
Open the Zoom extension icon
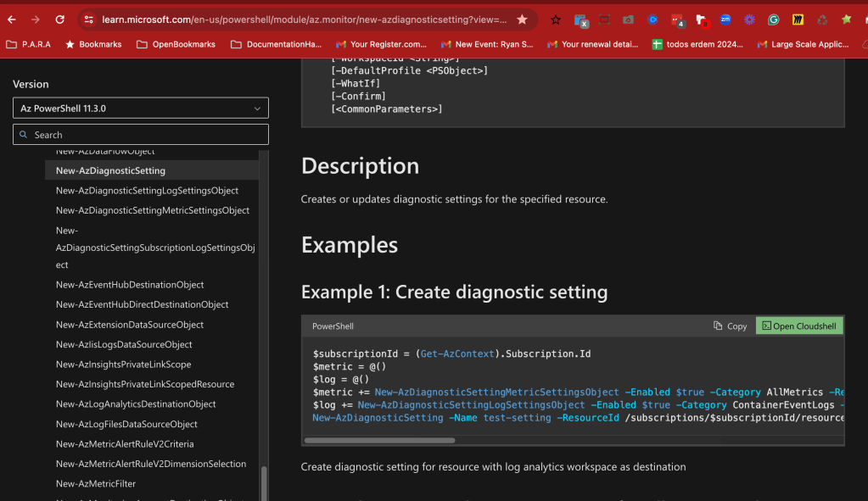coord(725,19)
